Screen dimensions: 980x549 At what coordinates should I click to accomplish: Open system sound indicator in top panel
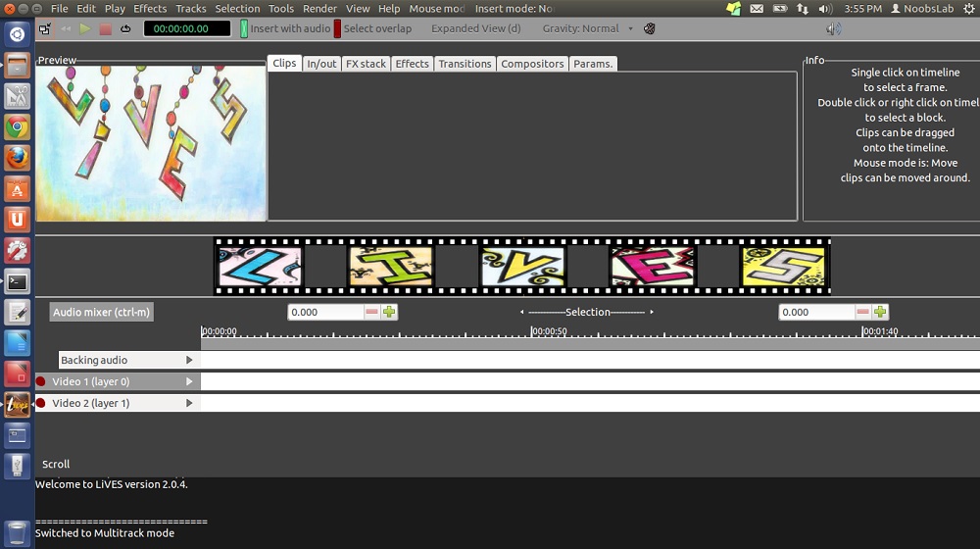825,9
